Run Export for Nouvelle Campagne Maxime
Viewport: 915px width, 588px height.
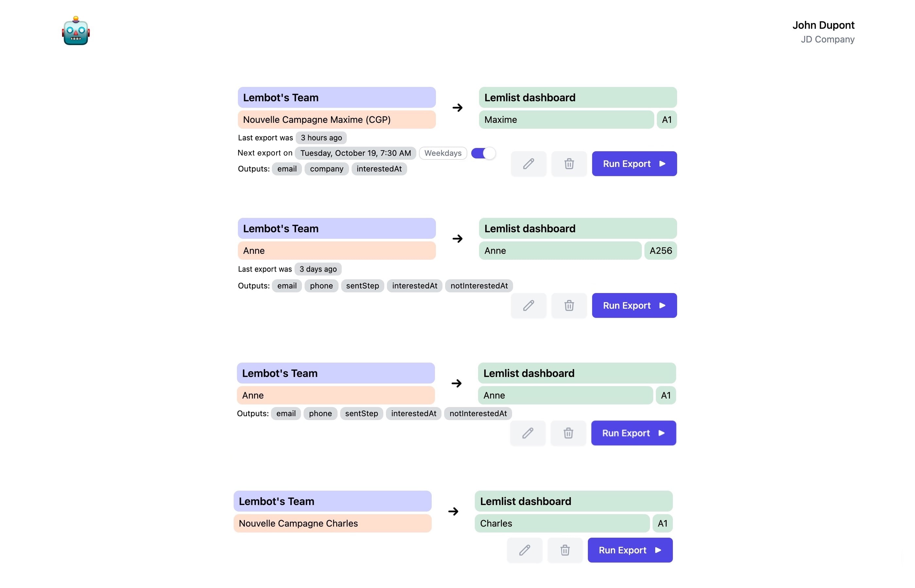point(634,164)
